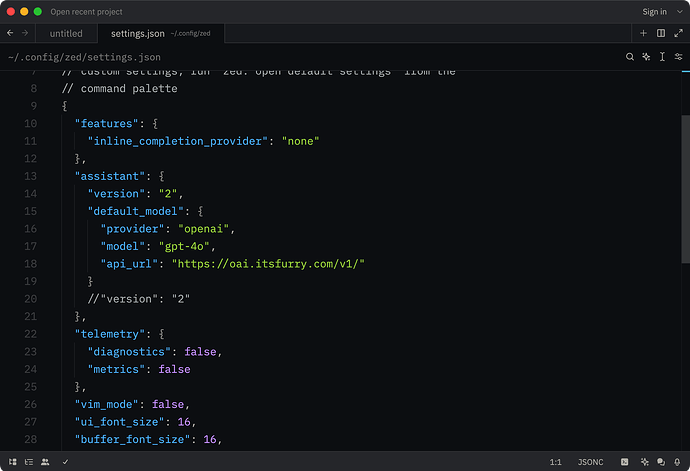Expand user menu chevron beside Sign in
The height and width of the screenshot is (471, 690).
click(679, 12)
